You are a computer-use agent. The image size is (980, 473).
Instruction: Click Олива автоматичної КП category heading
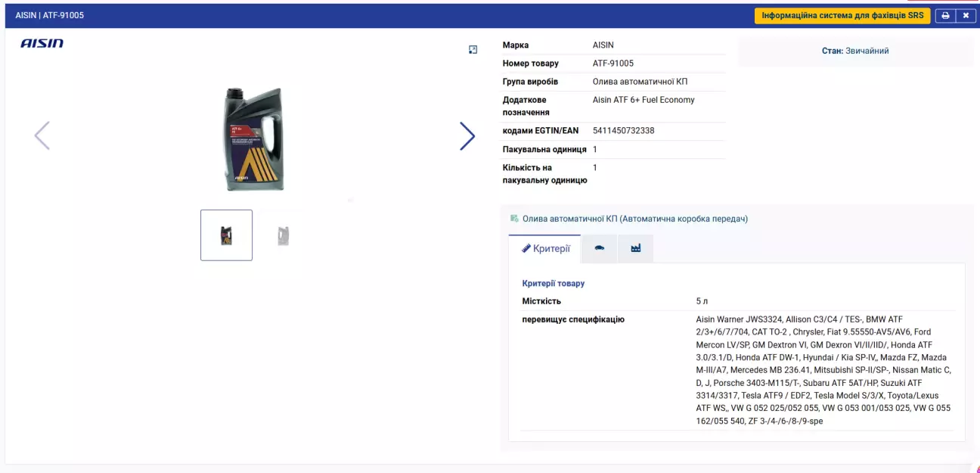(634, 219)
